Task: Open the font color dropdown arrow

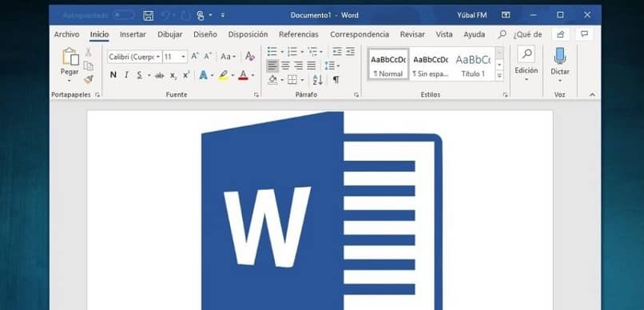Action: pyautogui.click(x=252, y=76)
